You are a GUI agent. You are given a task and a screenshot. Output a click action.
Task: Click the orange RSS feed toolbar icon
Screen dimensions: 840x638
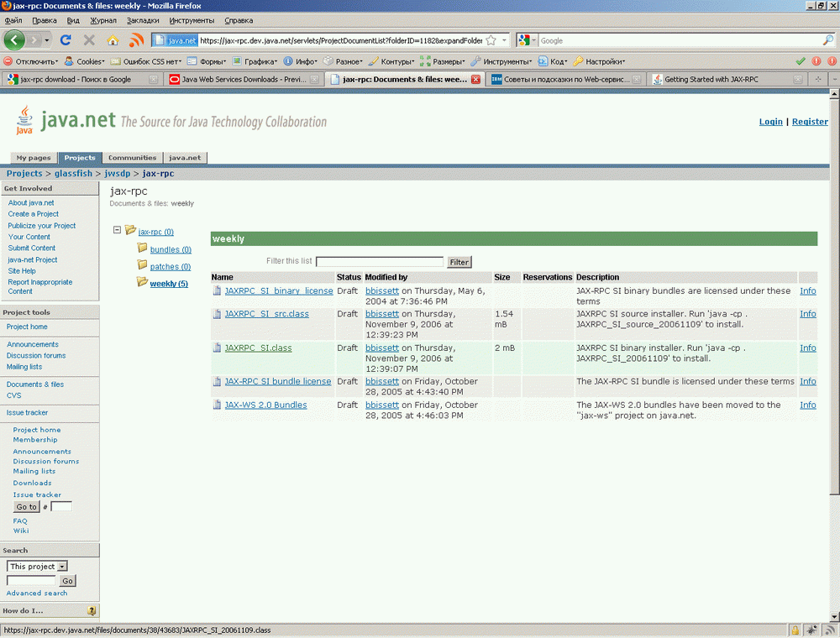click(137, 40)
